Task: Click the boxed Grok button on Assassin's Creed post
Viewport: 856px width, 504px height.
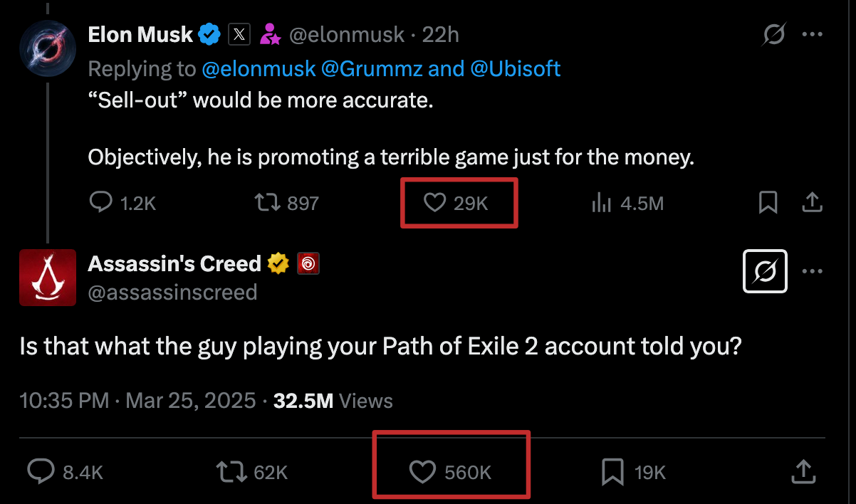Action: click(765, 271)
